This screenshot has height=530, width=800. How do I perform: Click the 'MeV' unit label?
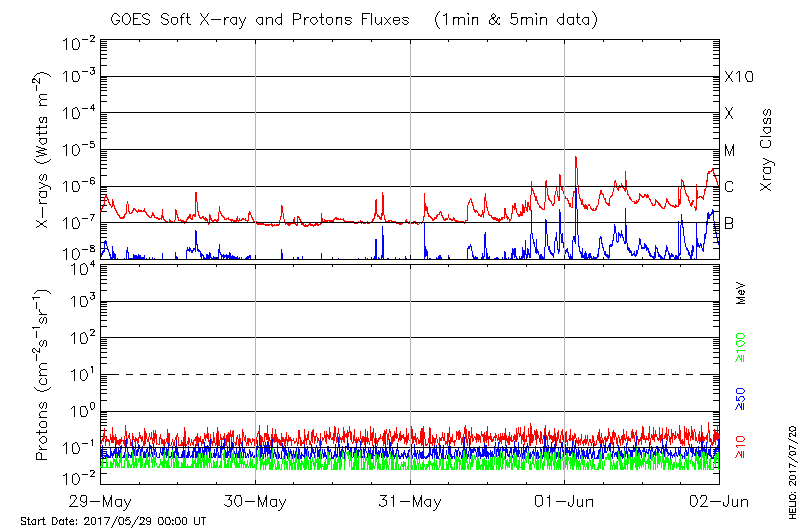point(741,291)
